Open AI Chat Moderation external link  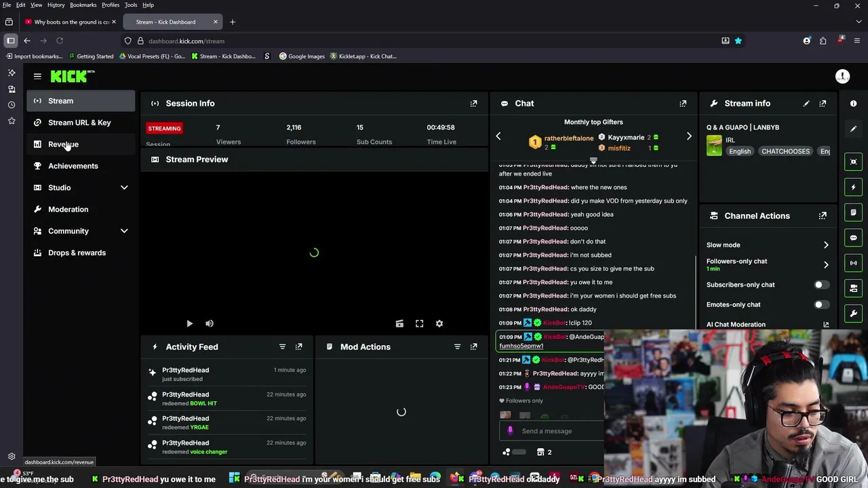click(x=826, y=325)
